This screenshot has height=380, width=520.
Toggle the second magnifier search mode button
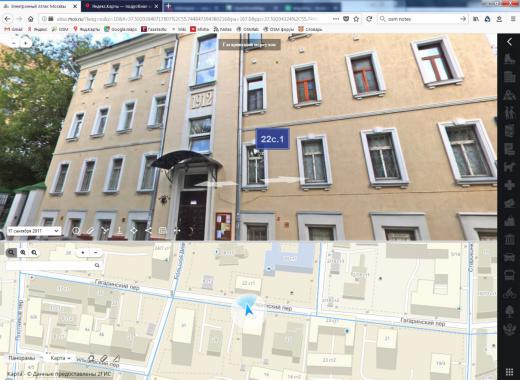(23, 253)
